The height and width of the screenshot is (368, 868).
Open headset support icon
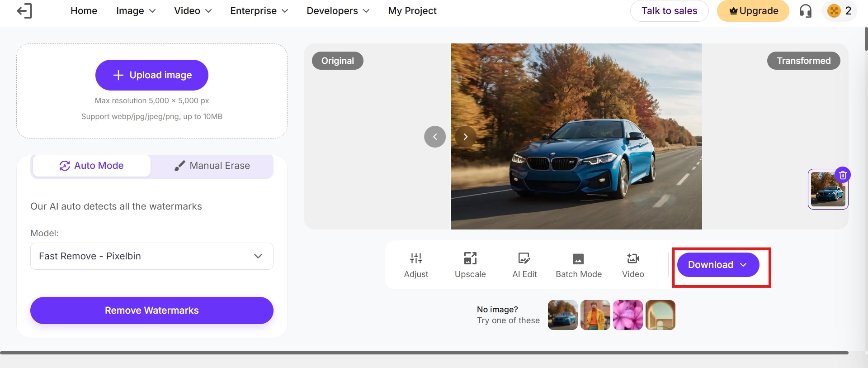(x=806, y=11)
